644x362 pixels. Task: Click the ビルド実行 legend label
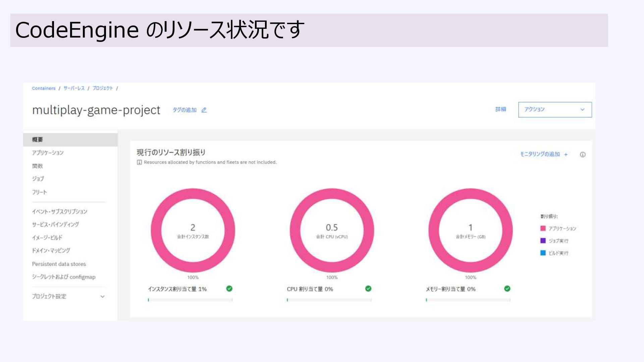(x=558, y=253)
